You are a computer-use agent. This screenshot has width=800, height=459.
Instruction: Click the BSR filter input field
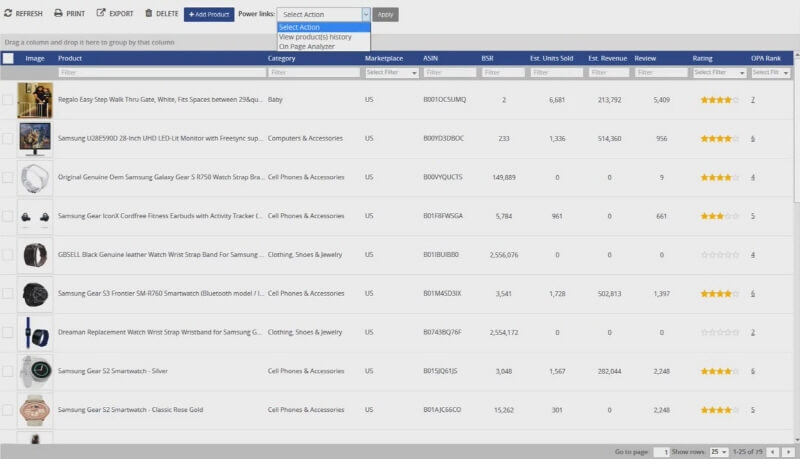pyautogui.click(x=503, y=73)
